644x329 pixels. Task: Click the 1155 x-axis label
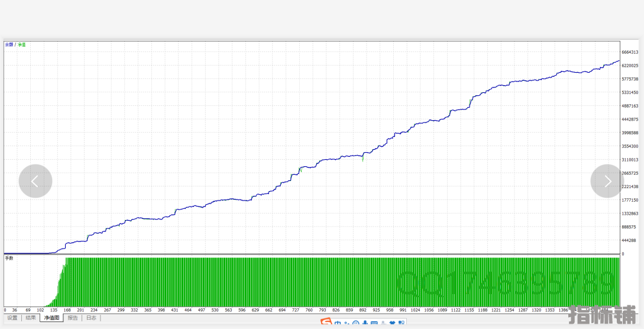(470, 310)
